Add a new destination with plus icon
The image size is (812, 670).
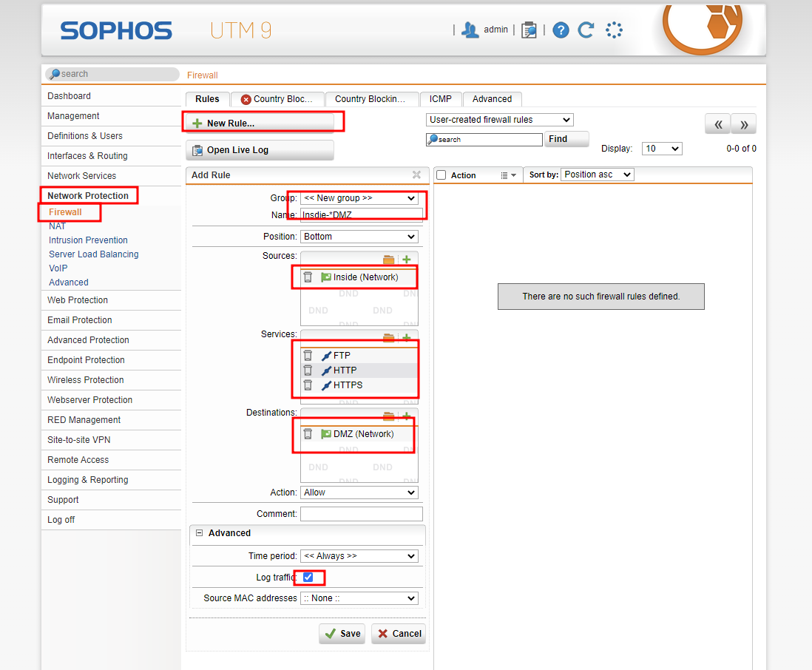[407, 416]
